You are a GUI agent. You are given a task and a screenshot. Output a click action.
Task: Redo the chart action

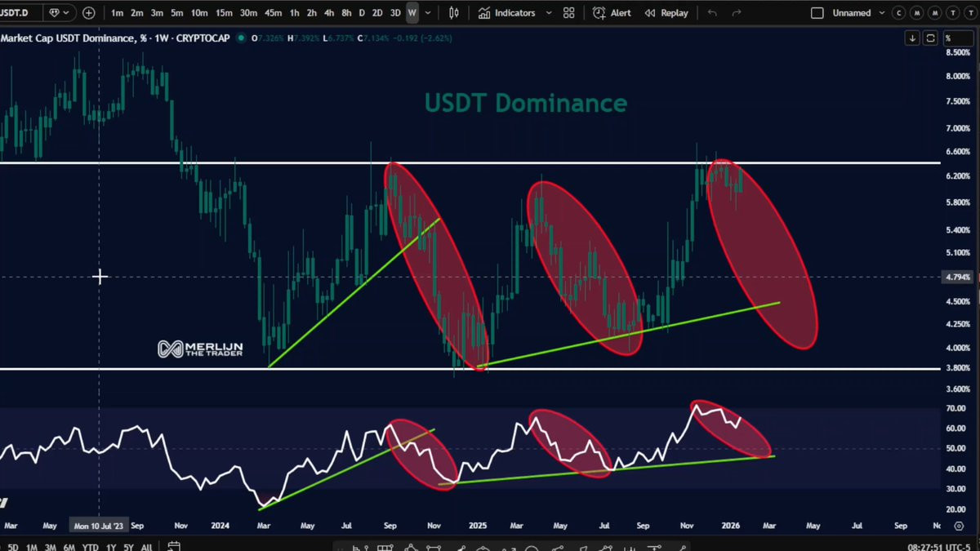click(737, 13)
